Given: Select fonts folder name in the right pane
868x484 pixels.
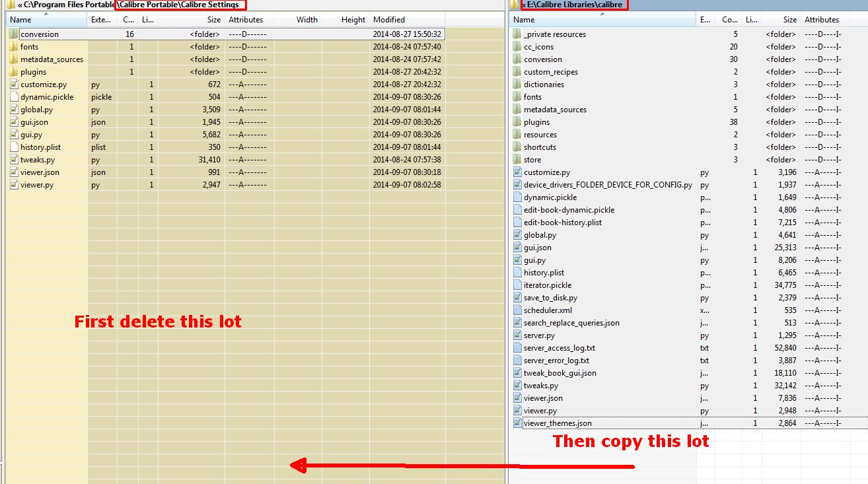Looking at the screenshot, I should coord(532,97).
